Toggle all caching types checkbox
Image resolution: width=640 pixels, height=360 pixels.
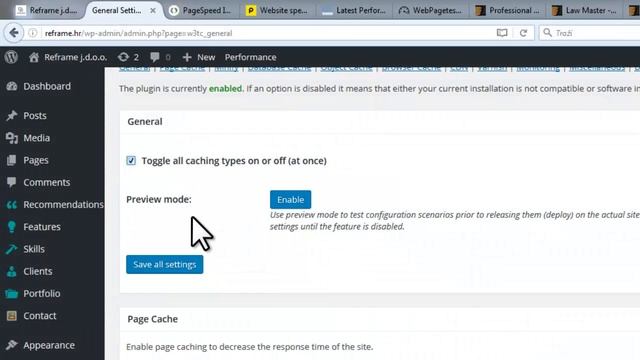131,160
